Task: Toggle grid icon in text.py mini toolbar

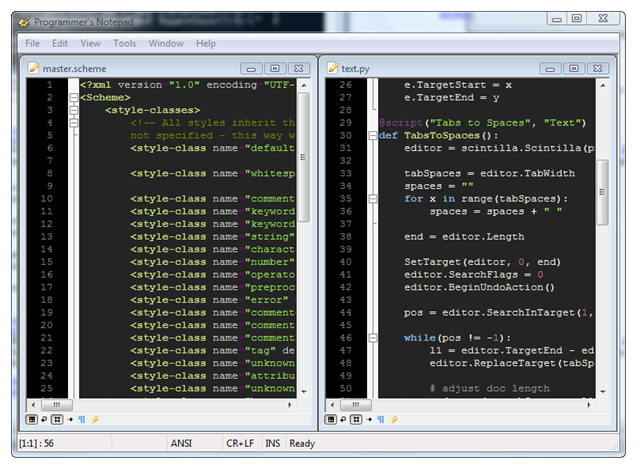Action: (356, 419)
